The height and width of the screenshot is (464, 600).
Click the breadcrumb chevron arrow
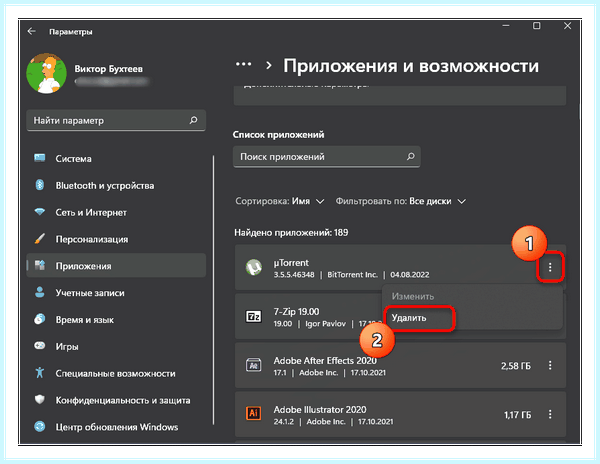click(269, 65)
